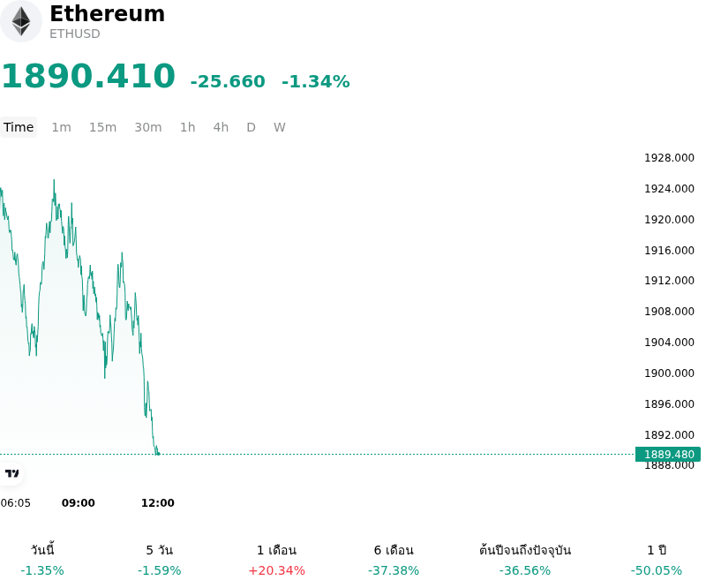Choose the 6 เดือน performance range
The width and height of the screenshot is (706, 588).
[x=394, y=560]
